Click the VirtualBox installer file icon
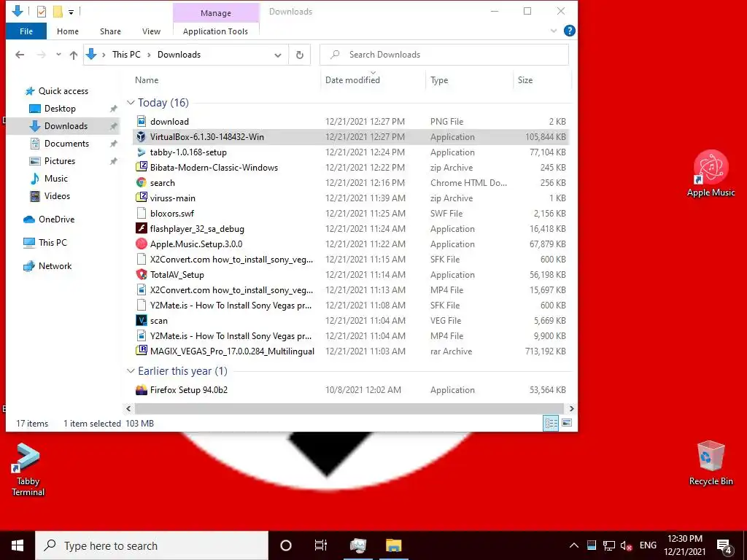Screen dimensions: 747x560 tap(141, 137)
